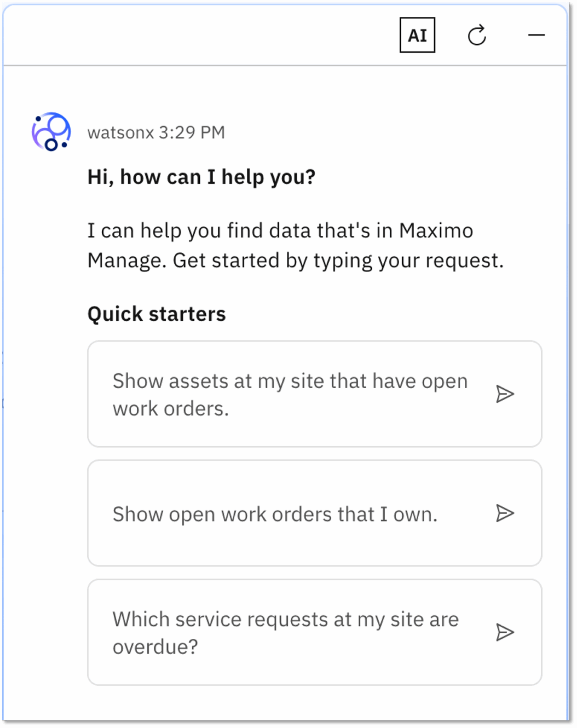Click send arrow beside 'Show open work orders'

point(505,514)
